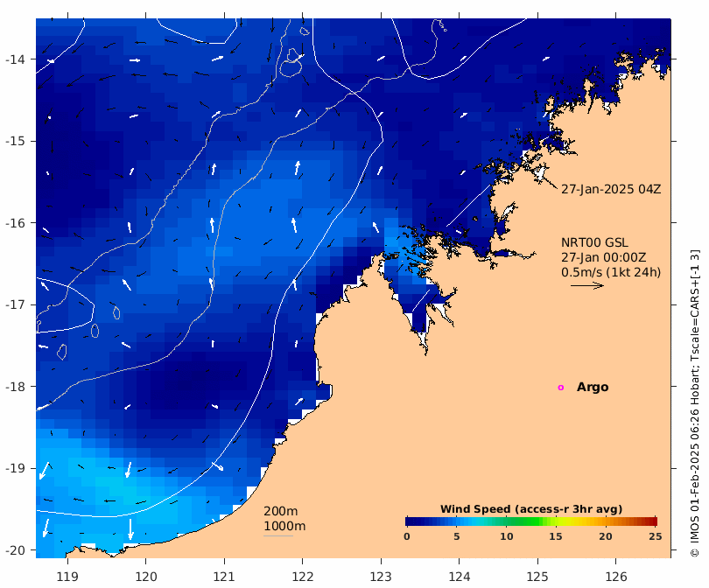Click latitude axis label -17
709x588 pixels.
[15, 304]
